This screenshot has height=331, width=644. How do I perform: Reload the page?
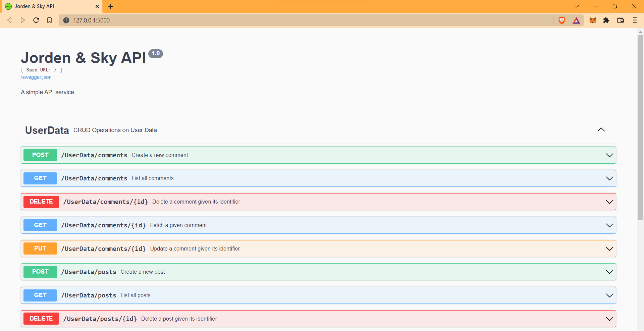tap(36, 20)
